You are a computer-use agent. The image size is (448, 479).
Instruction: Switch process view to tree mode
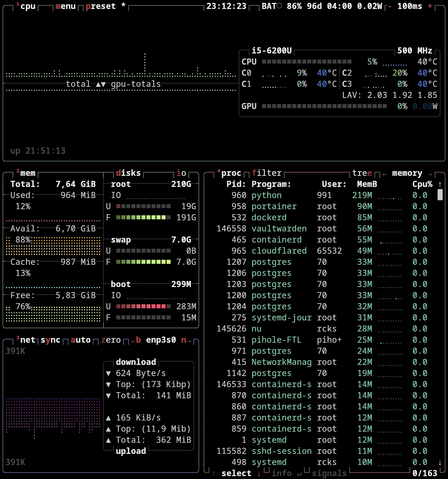(x=362, y=173)
